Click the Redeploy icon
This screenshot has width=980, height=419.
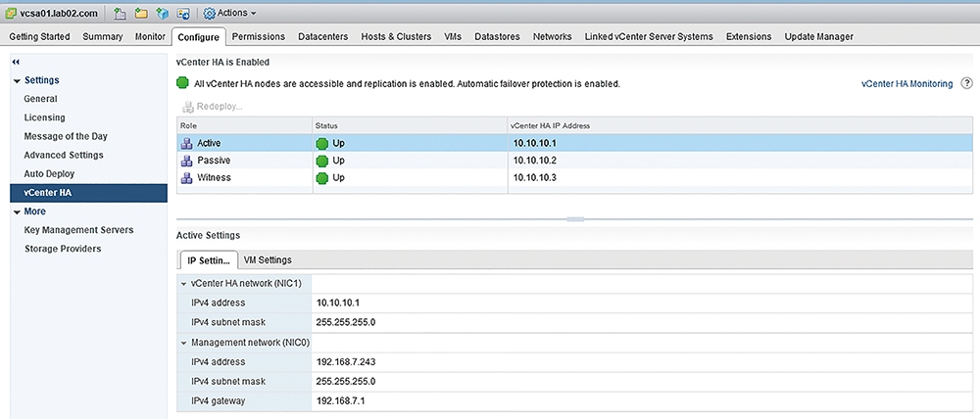[188, 106]
